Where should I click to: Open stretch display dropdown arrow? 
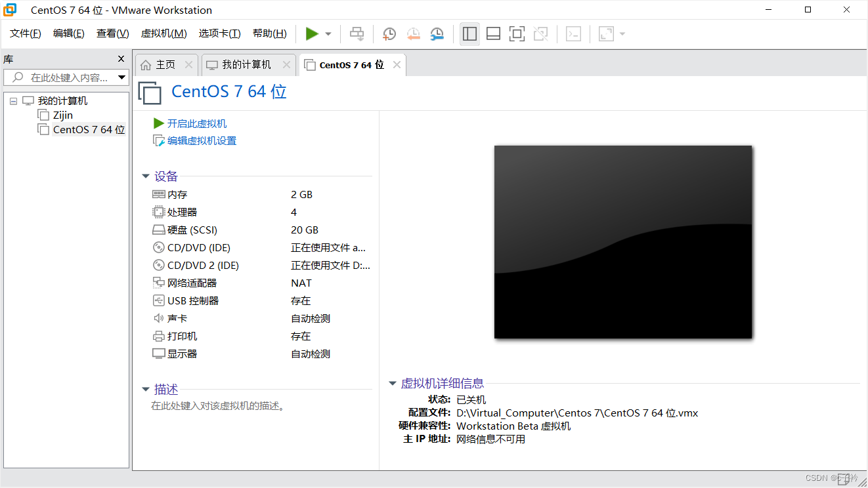coord(622,34)
